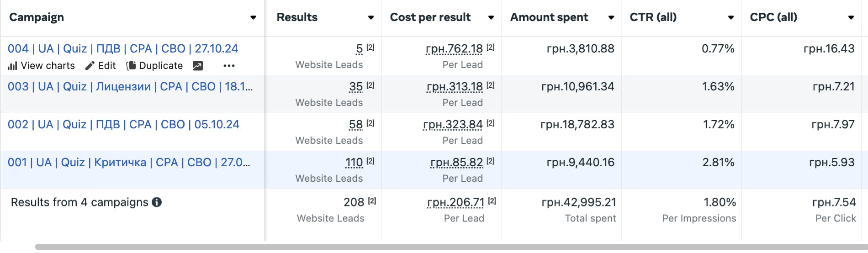868x253 pixels.
Task: Open CPC (all) column dropdown arrow
Action: click(x=851, y=18)
